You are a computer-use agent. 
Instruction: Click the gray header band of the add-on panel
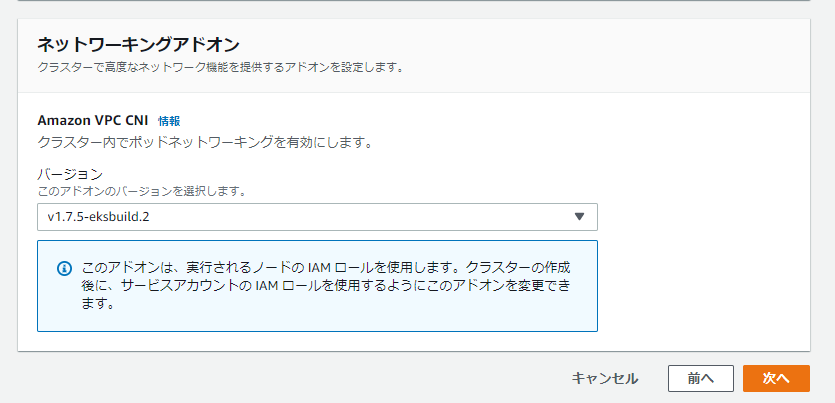pos(600,55)
